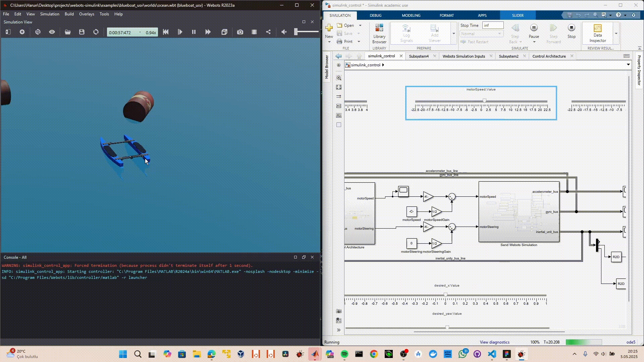
Task: Step the Webots simulation one frame
Action: point(180,32)
